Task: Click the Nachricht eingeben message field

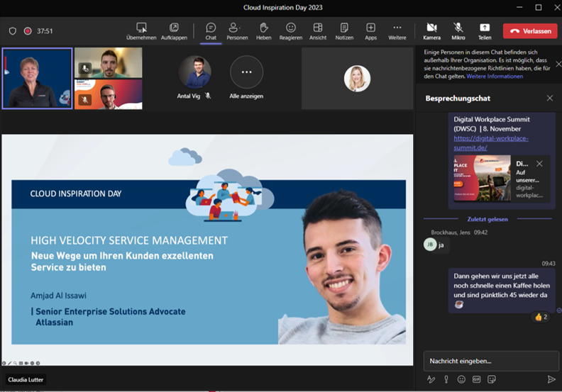Action: (x=490, y=361)
